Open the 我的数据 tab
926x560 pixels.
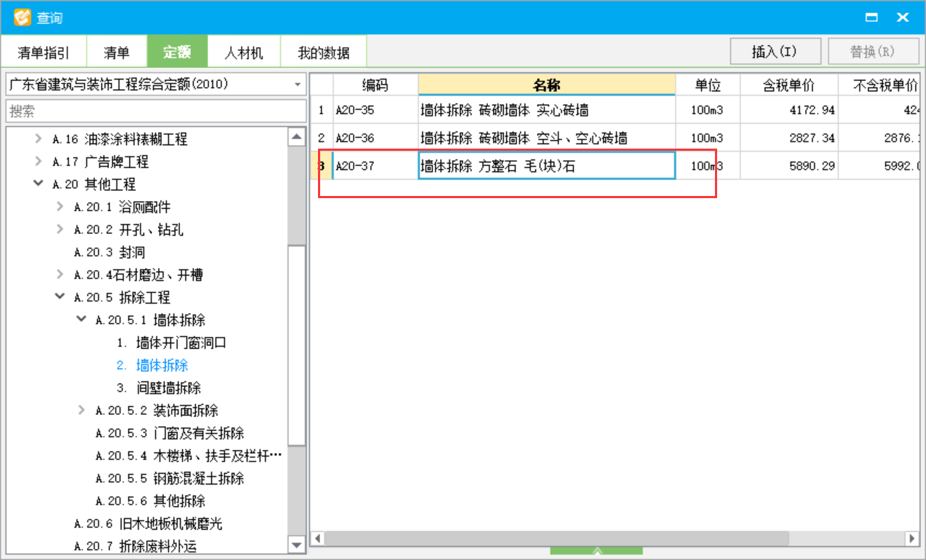pyautogui.click(x=324, y=52)
